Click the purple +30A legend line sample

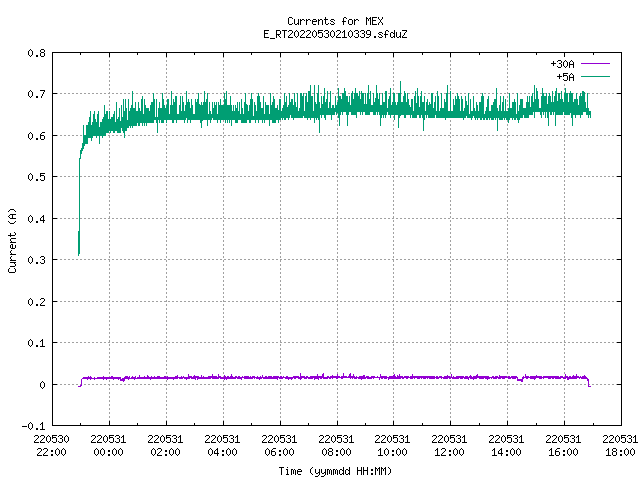595,64
